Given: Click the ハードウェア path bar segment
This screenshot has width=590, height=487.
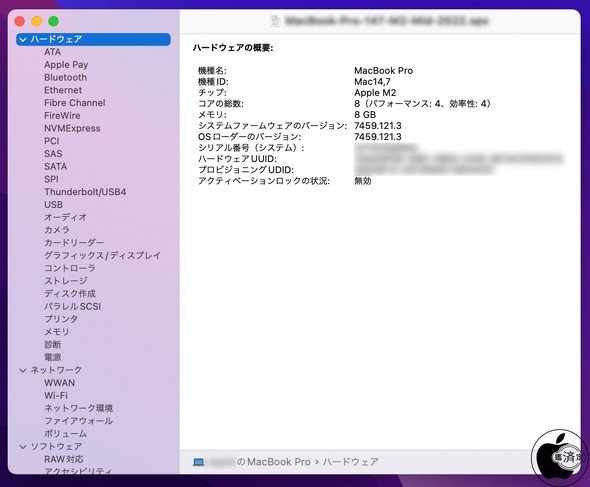Looking at the screenshot, I should tap(350, 462).
